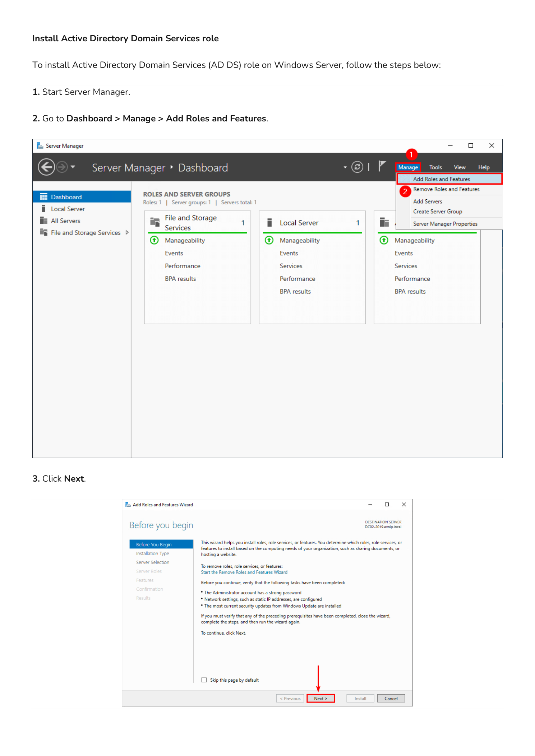535x756 pixels.
Task: Open the View menu
Action: click(459, 167)
